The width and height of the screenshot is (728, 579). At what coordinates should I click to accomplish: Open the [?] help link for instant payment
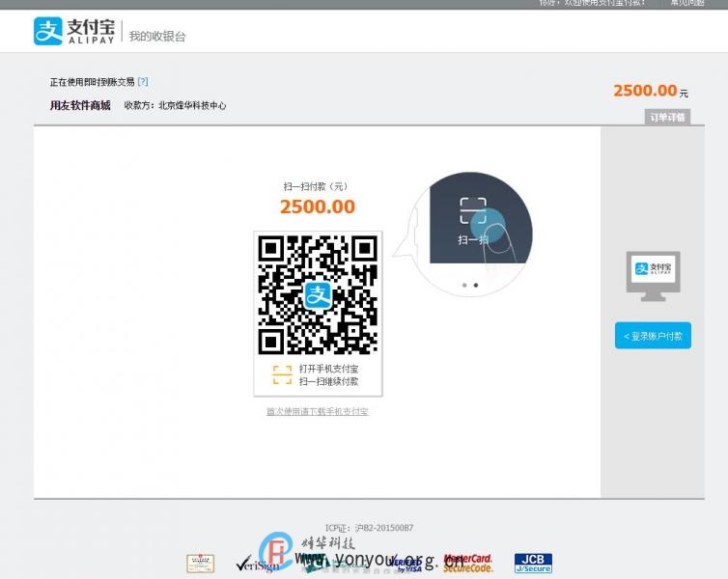pos(143,82)
